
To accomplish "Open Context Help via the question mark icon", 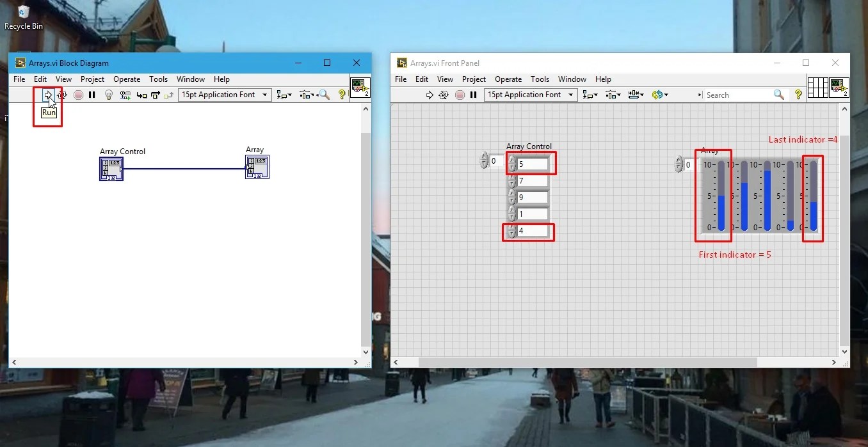I will tap(341, 95).
